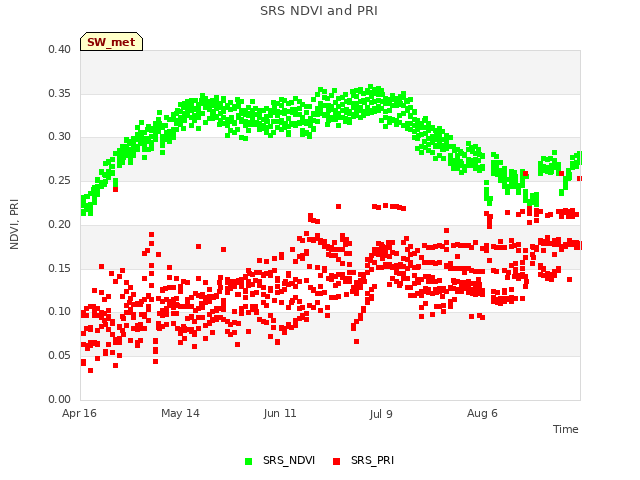
Task: Click the 0.00 y-axis tick label
Action: [60, 399]
